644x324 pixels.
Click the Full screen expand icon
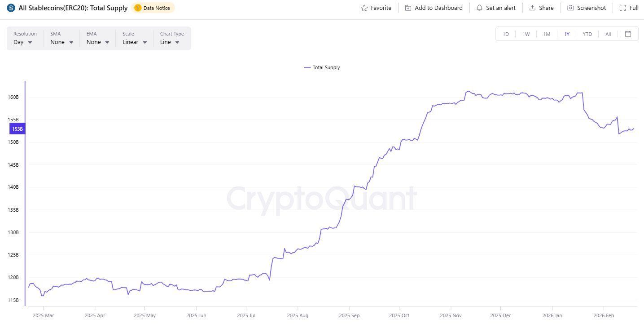tap(622, 8)
